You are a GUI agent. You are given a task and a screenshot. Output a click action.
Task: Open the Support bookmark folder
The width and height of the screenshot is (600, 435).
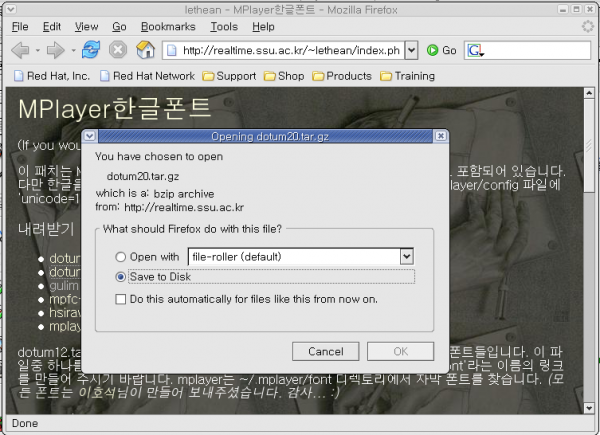coord(229,76)
